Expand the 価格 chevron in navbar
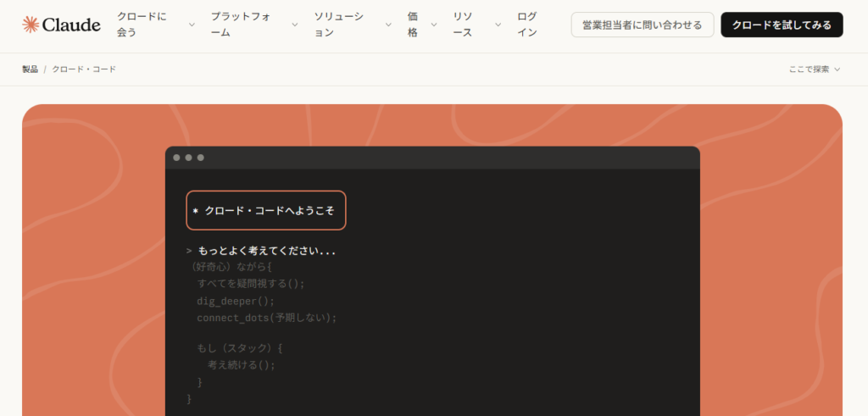The height and width of the screenshot is (416, 868). pyautogui.click(x=435, y=25)
